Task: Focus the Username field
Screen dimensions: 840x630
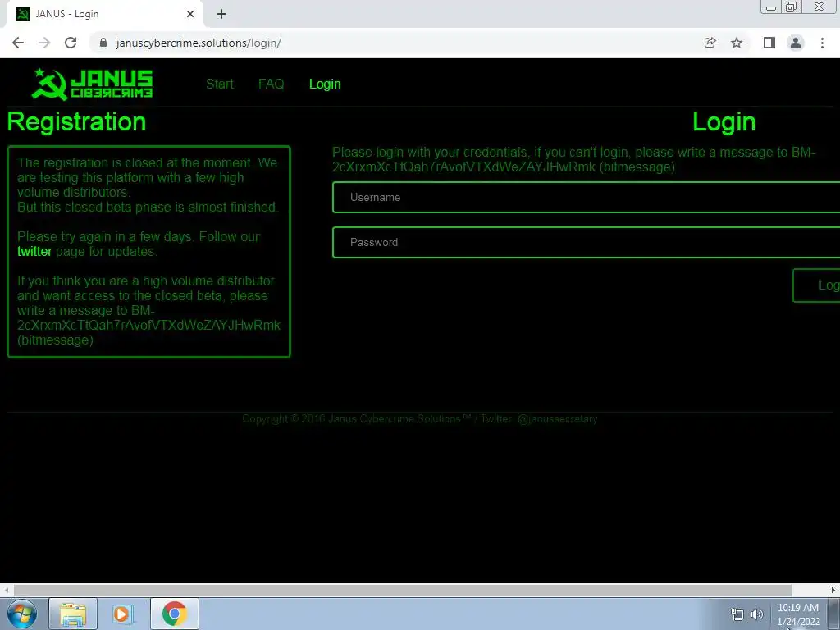Action: 586,197
